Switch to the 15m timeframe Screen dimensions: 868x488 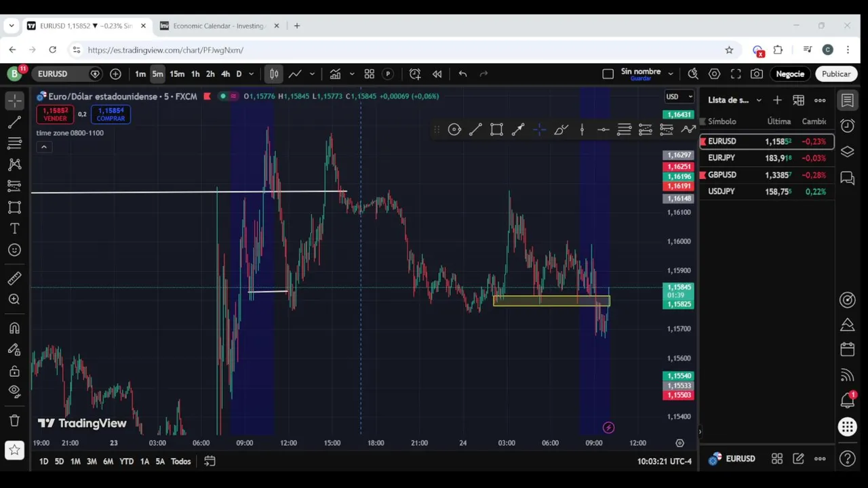tap(177, 74)
